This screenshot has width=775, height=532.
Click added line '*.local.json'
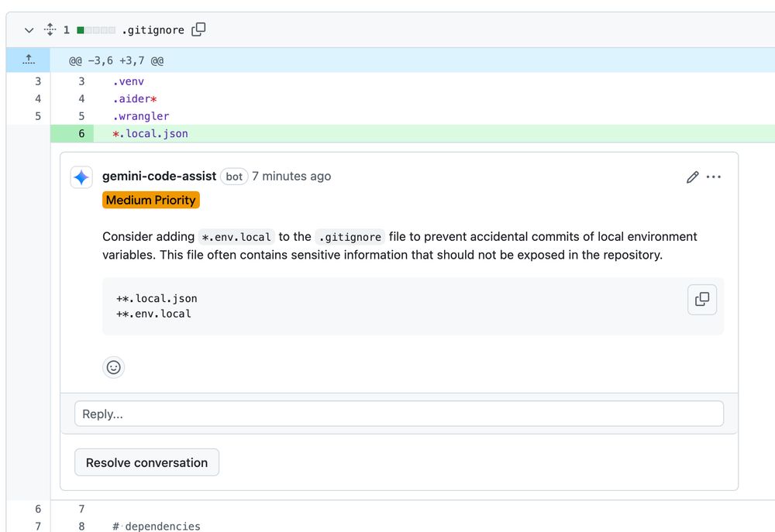150,134
